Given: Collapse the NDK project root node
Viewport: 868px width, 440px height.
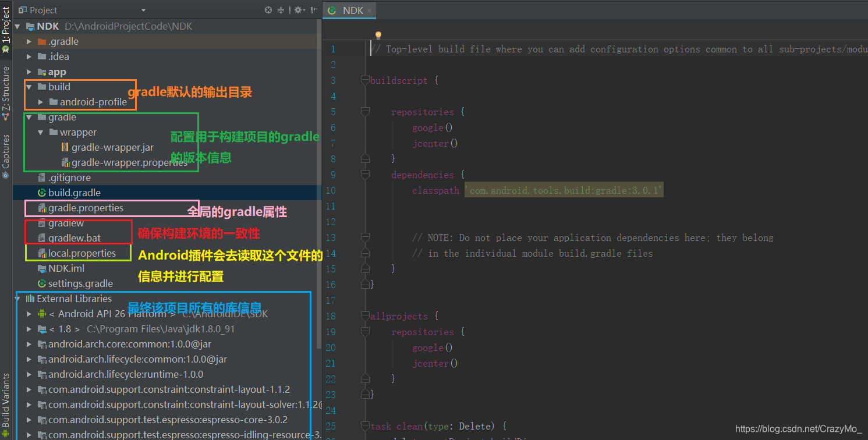Looking at the screenshot, I should click(17, 26).
